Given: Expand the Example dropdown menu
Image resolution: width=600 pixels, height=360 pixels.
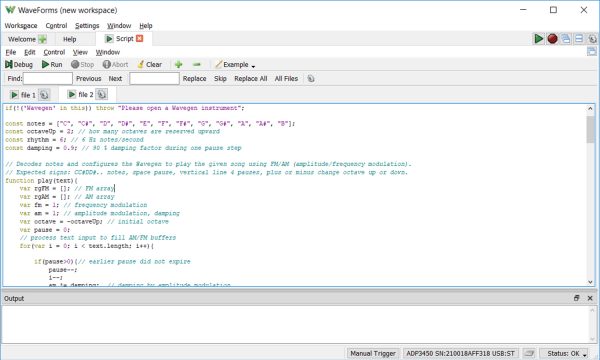Looking at the screenshot, I should click(x=235, y=65).
